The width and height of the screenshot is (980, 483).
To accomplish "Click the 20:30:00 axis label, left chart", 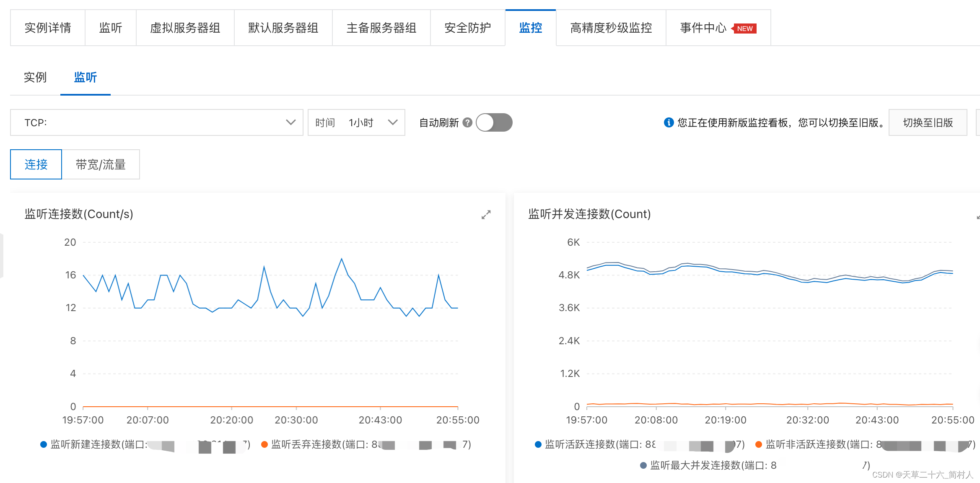I will (296, 420).
